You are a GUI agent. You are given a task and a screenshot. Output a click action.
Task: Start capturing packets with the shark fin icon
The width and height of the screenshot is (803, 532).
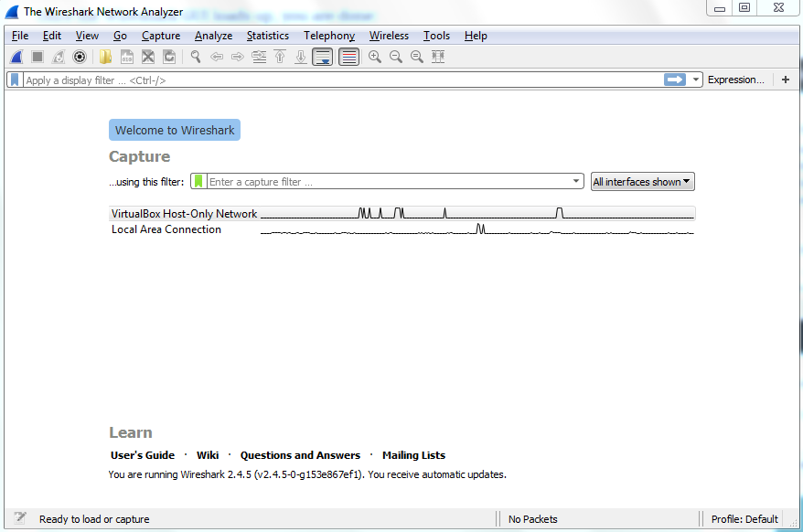point(16,57)
